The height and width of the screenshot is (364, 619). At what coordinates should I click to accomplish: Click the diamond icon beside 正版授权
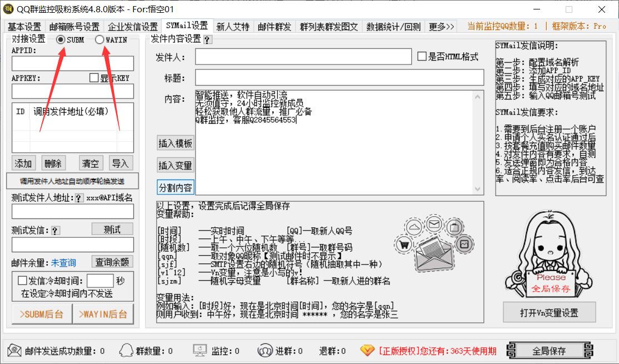click(x=367, y=351)
